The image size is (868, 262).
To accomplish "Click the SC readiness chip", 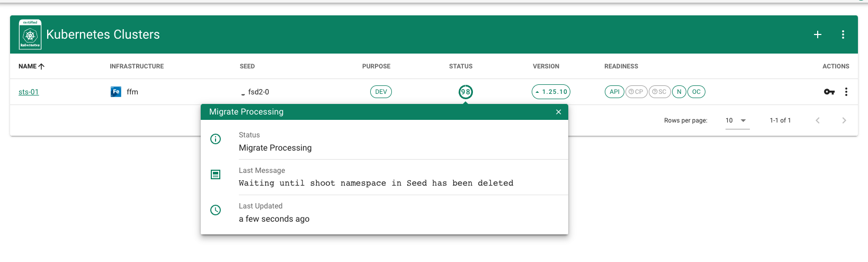I will point(659,92).
